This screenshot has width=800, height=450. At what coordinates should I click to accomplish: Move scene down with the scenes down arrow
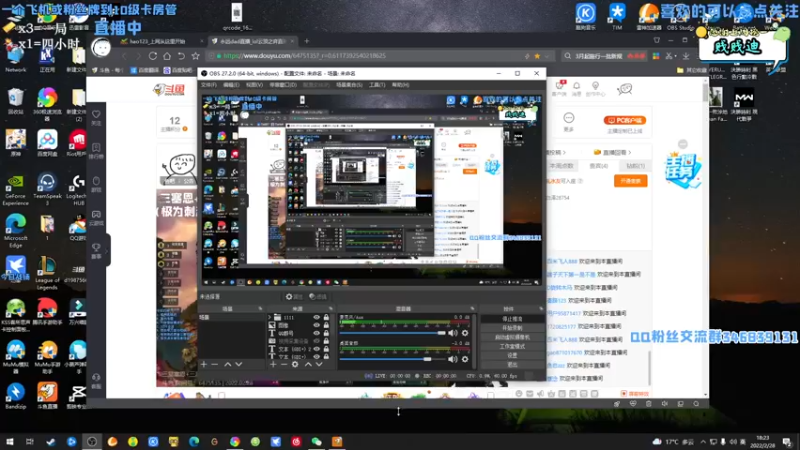[239, 364]
